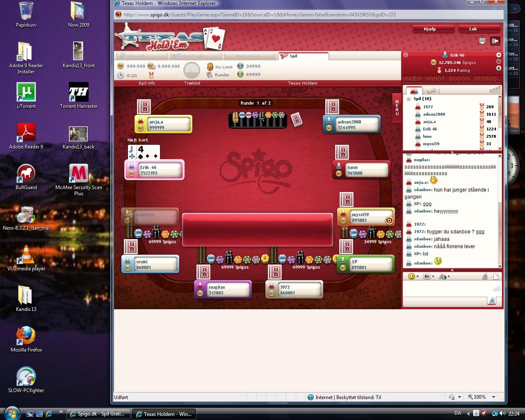This screenshot has width=525, height=420.
Task: Click the dealer deck card icon
Action: (x=297, y=120)
